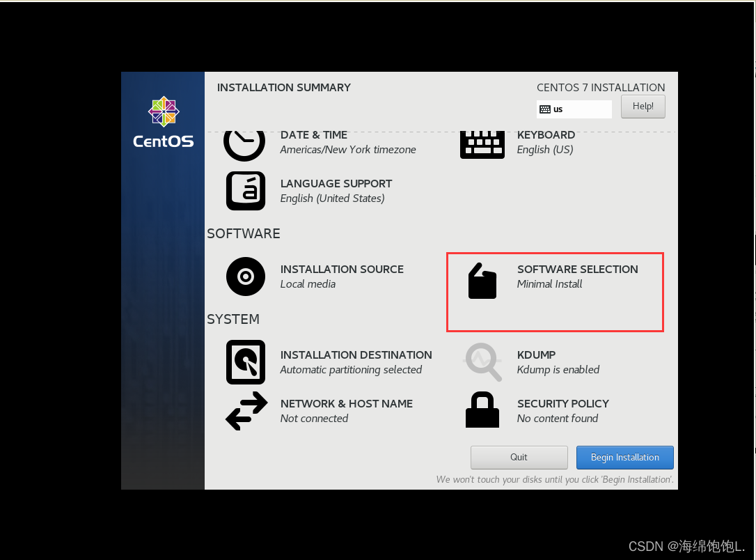756x560 pixels.
Task: Open Security Policy padlock icon
Action: tap(482, 410)
